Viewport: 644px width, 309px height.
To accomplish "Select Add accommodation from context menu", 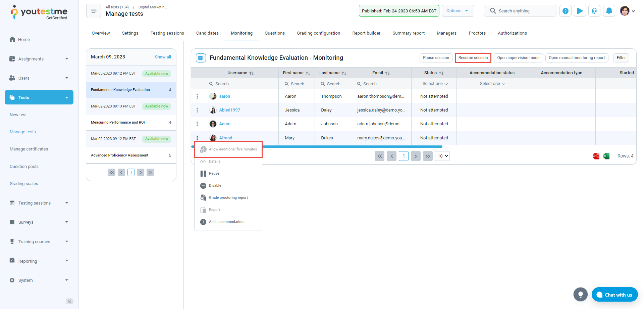I will (226, 222).
